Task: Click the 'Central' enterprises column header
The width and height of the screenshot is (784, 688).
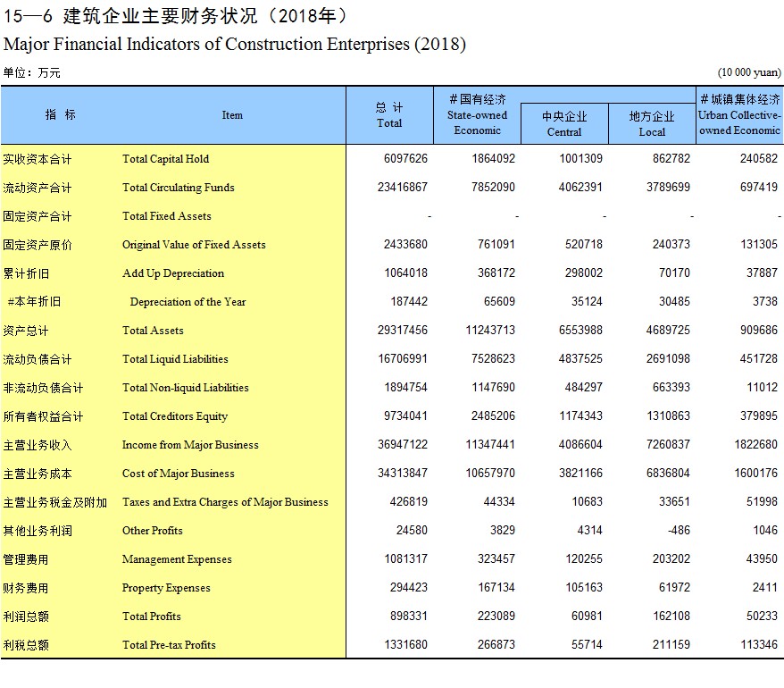Action: pyautogui.click(x=564, y=124)
